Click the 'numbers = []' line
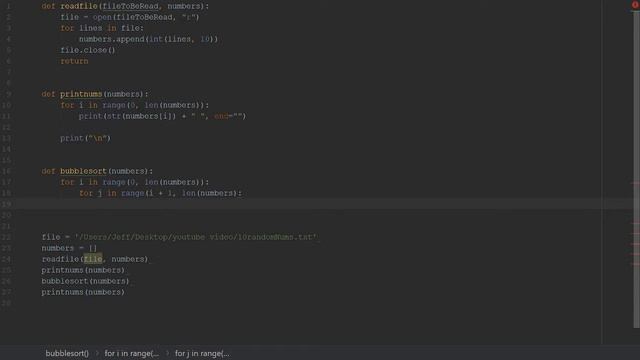This screenshot has height=360, width=640. 69,248
